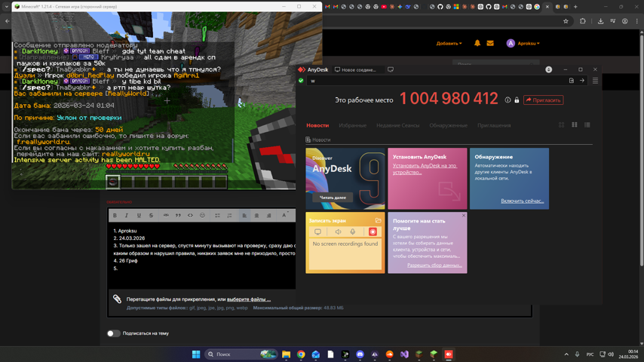644x362 pixels.
Task: Open the AnyDesk hamburger main menu
Action: (595, 81)
